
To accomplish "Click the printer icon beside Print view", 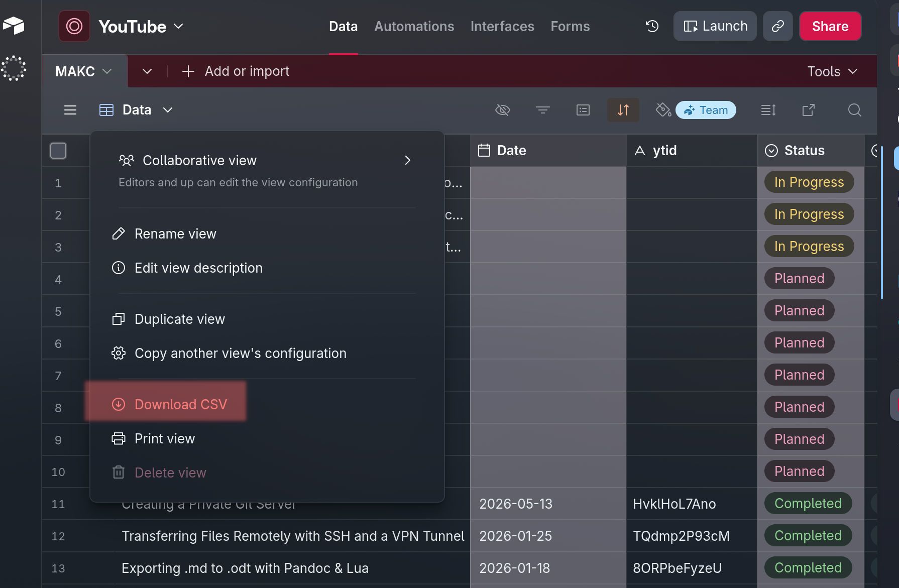I will (x=119, y=438).
